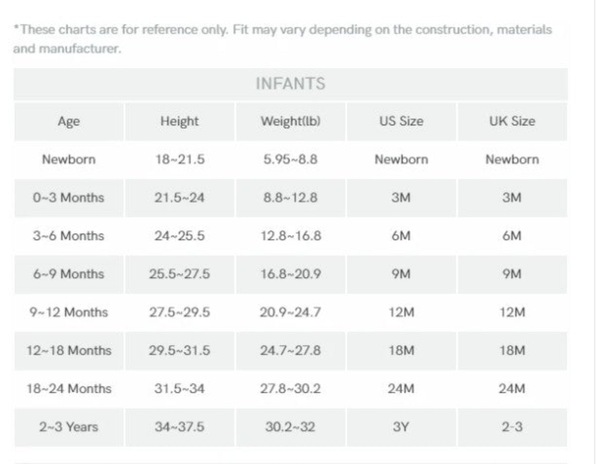Viewport: 600px width, 464px height.
Task: Select the Height column header
Action: (x=179, y=121)
